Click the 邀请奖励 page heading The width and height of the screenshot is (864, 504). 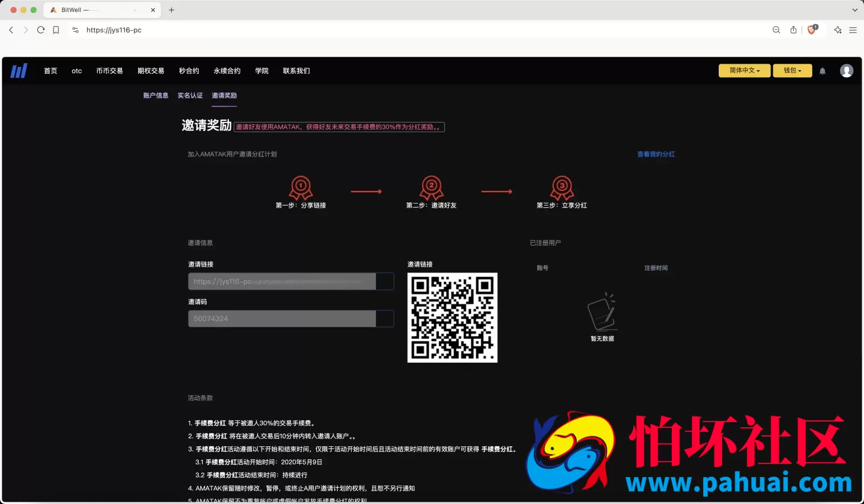[207, 125]
